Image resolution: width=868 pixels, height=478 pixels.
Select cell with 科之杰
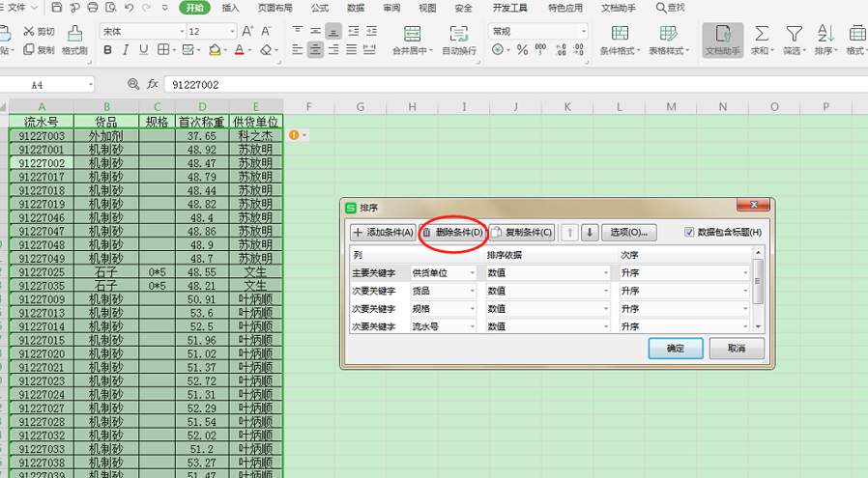point(256,136)
